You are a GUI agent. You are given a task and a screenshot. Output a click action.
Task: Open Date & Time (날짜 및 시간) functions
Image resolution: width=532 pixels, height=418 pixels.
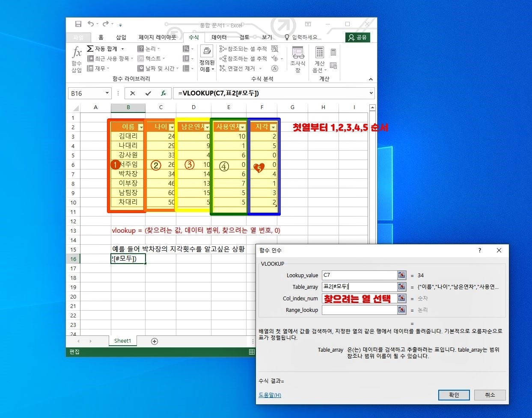(158, 68)
